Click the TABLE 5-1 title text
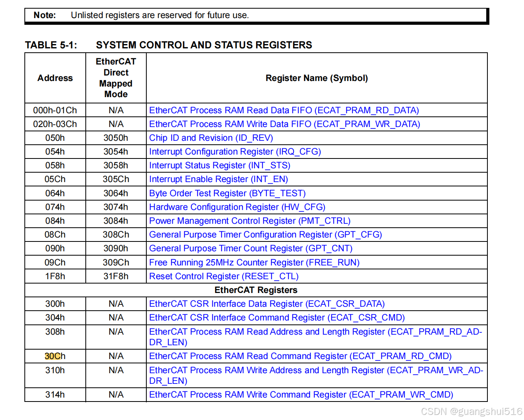The image size is (524, 420). pyautogui.click(x=168, y=45)
